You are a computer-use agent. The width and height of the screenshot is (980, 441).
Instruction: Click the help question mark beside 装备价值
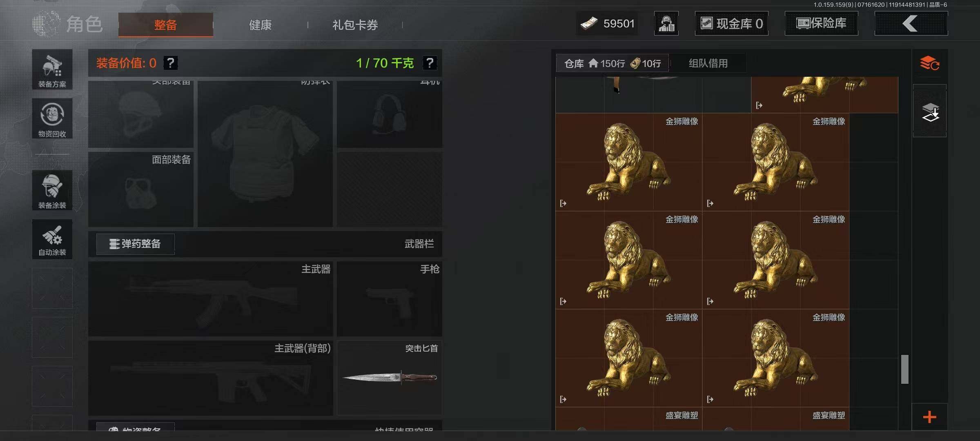(x=171, y=63)
